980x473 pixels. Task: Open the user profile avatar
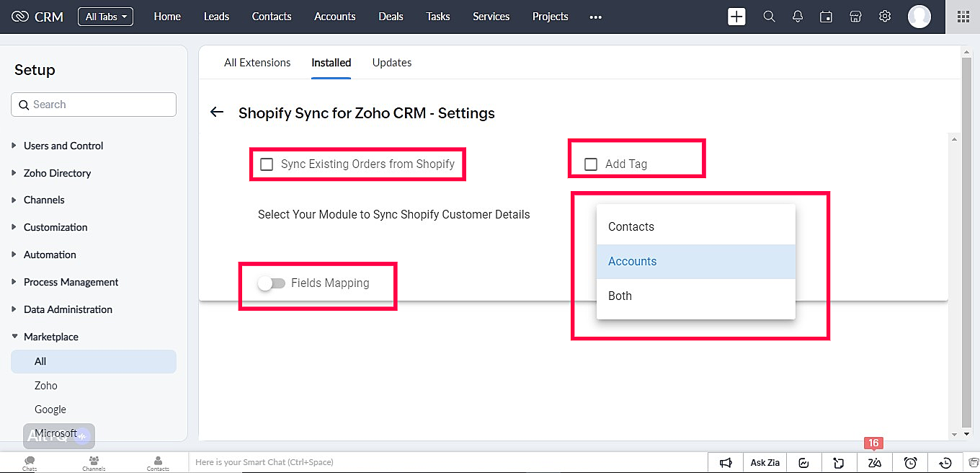[919, 17]
